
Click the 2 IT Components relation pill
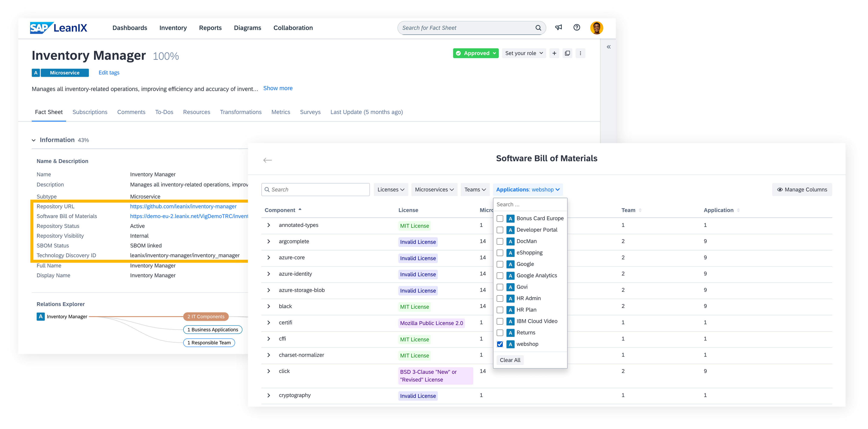tap(206, 317)
